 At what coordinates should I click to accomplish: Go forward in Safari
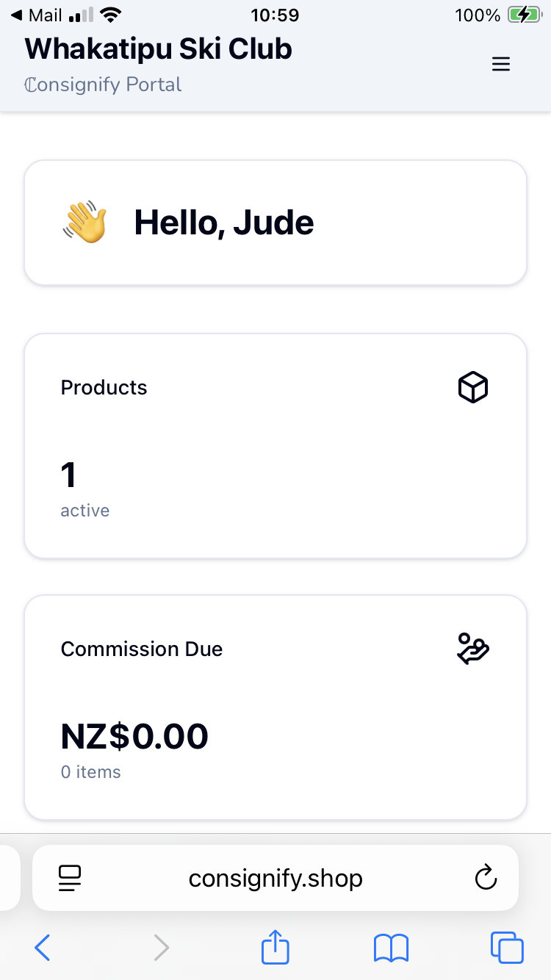coord(162,948)
